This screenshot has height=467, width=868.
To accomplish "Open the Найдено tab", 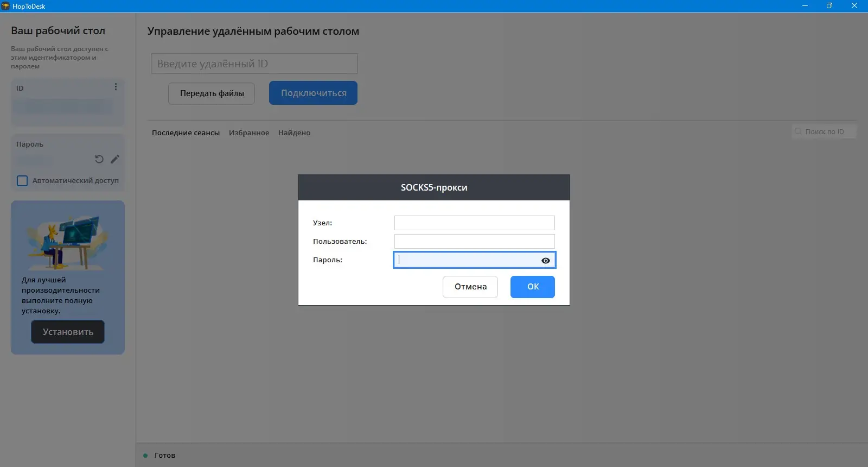I will click(x=295, y=132).
